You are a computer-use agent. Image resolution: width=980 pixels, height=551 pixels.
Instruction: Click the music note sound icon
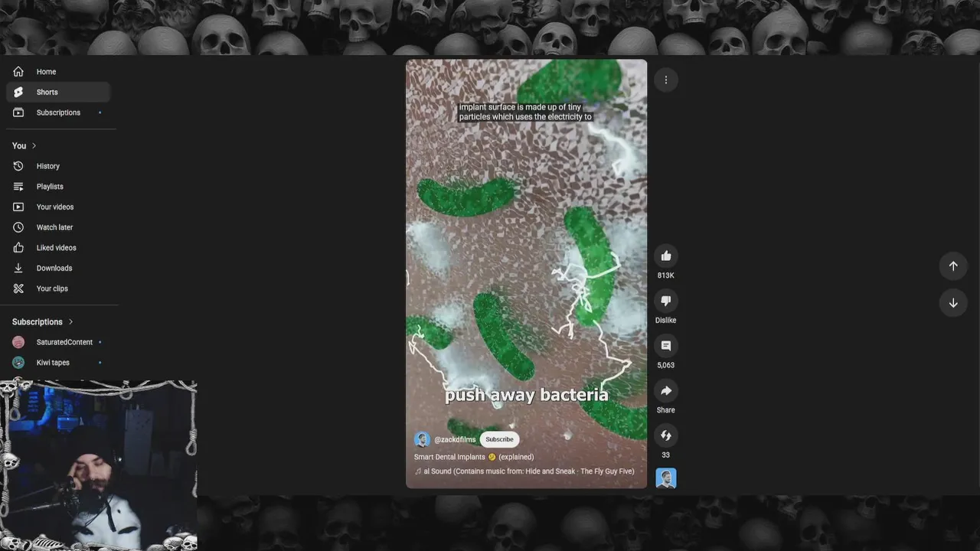coord(418,471)
